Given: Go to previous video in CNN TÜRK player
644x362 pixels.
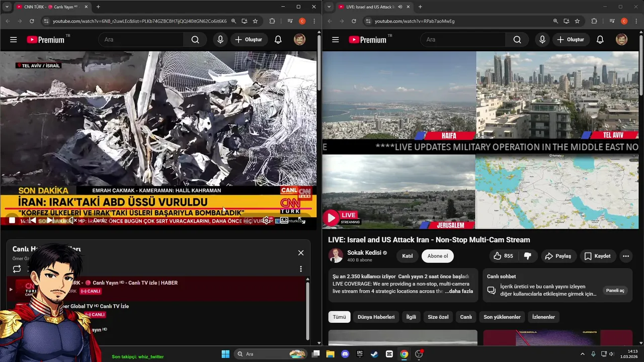Looking at the screenshot, I should pyautogui.click(x=32, y=220).
